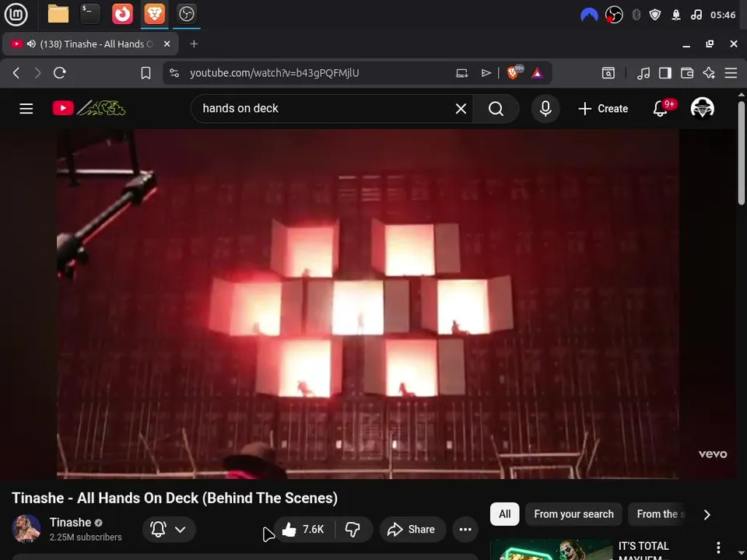
Task: Click the cast/screen icon in address bar
Action: click(x=461, y=73)
